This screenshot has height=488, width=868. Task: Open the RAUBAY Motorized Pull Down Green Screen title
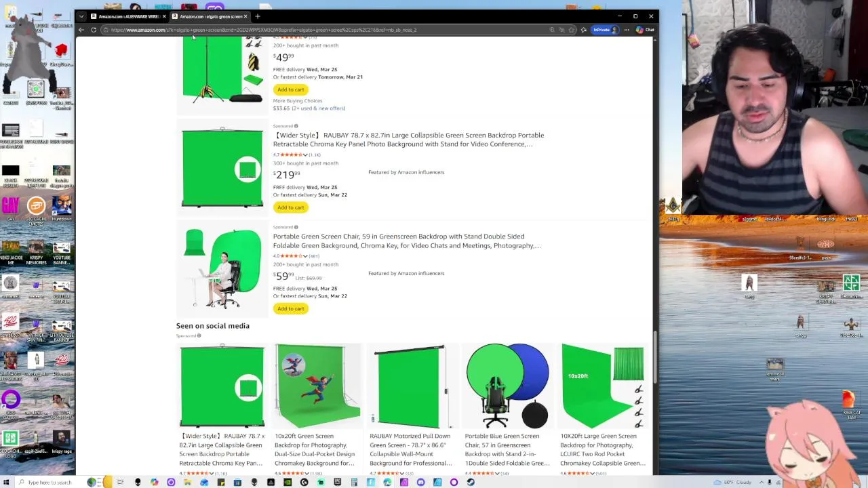point(411,449)
